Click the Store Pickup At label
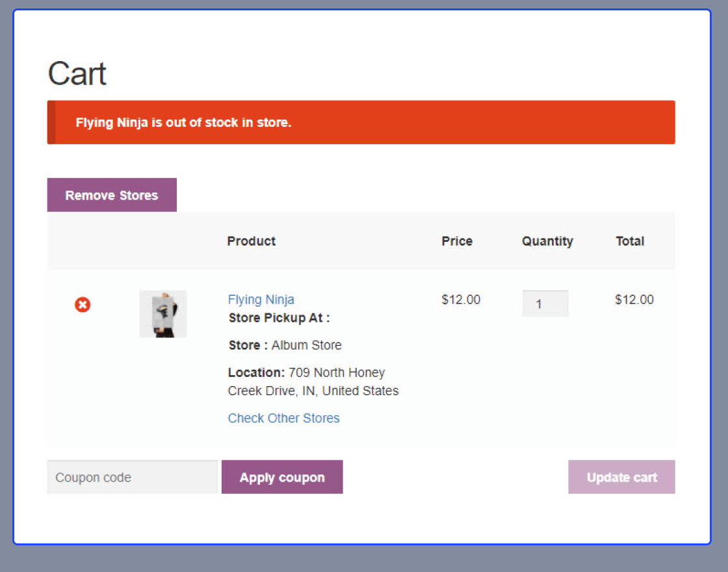Image resolution: width=728 pixels, height=572 pixels. tap(274, 318)
